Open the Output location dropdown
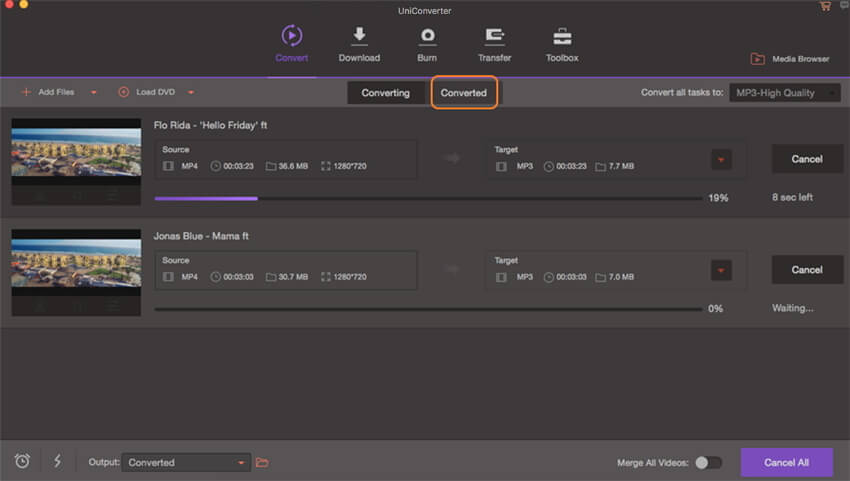The image size is (850, 481). coord(186,463)
